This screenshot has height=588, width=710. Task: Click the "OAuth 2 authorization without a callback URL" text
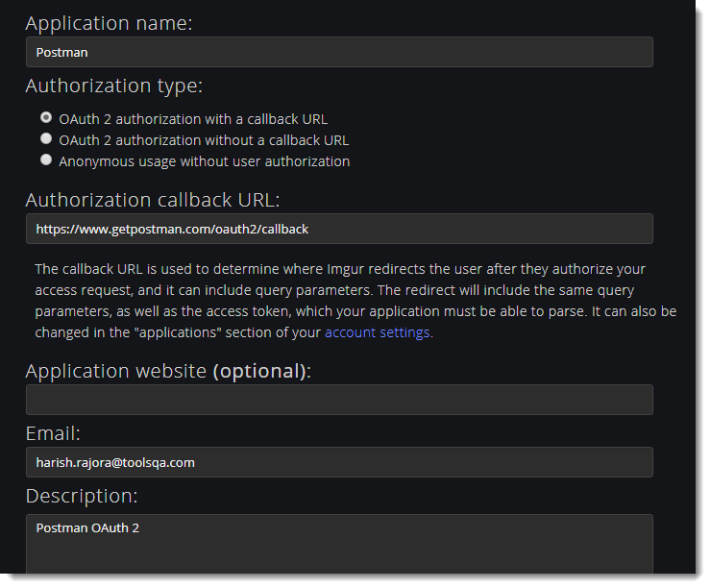click(x=204, y=140)
